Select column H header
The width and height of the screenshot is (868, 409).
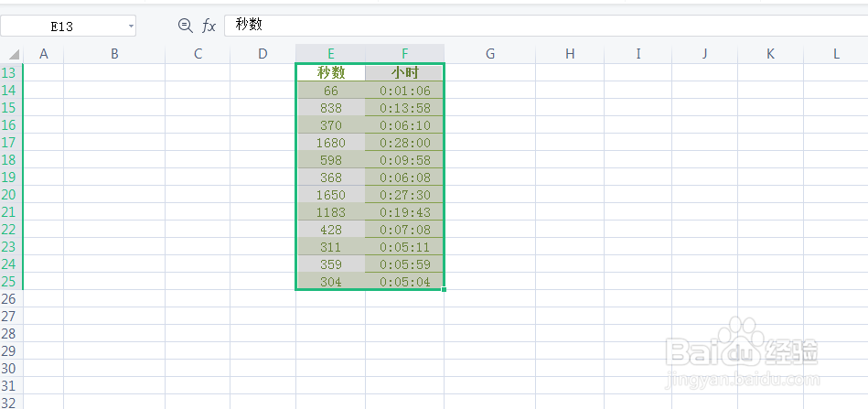click(x=570, y=54)
